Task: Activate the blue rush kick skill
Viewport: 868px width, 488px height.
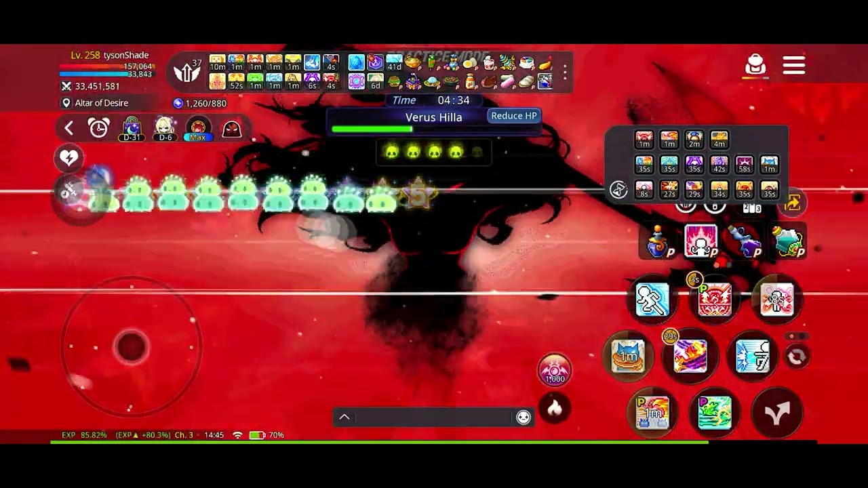Action: (x=753, y=356)
